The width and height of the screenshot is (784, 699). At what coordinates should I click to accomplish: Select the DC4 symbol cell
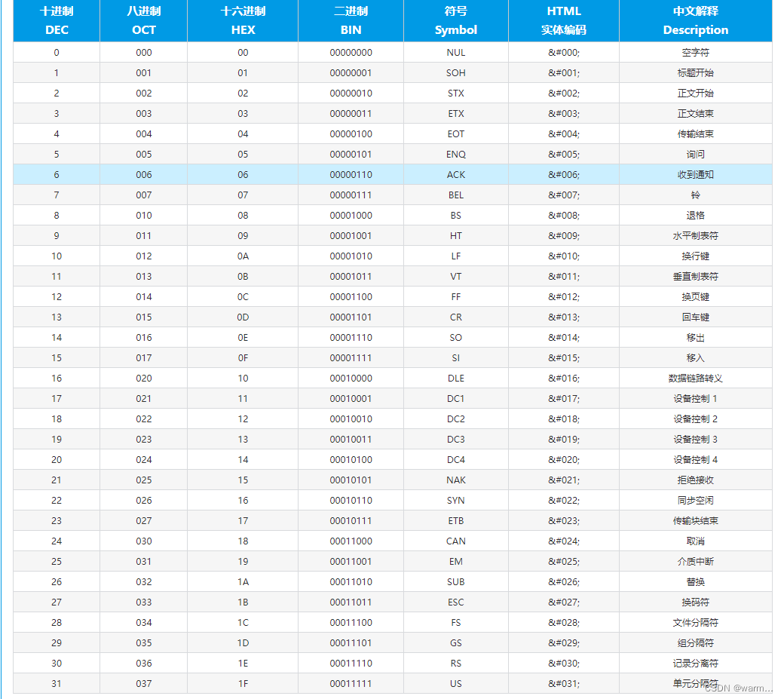456,460
